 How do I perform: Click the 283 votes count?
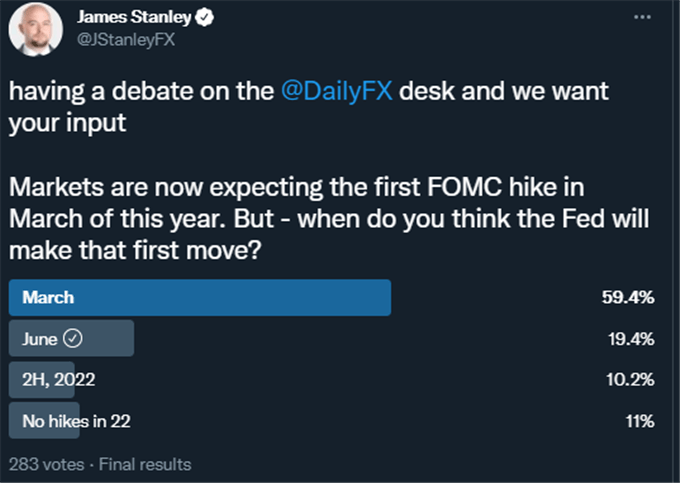click(x=46, y=464)
